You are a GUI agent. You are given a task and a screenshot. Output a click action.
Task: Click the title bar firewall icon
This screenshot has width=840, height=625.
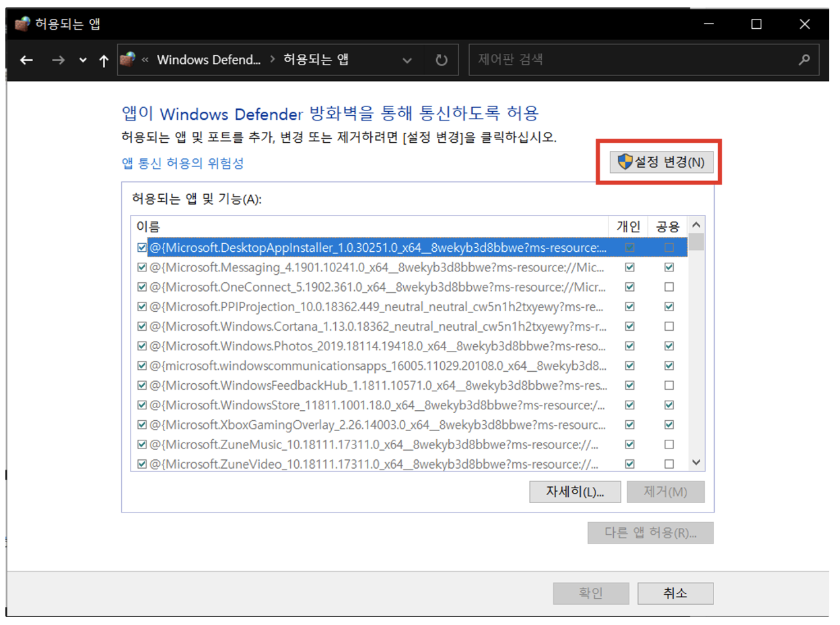[x=22, y=24]
